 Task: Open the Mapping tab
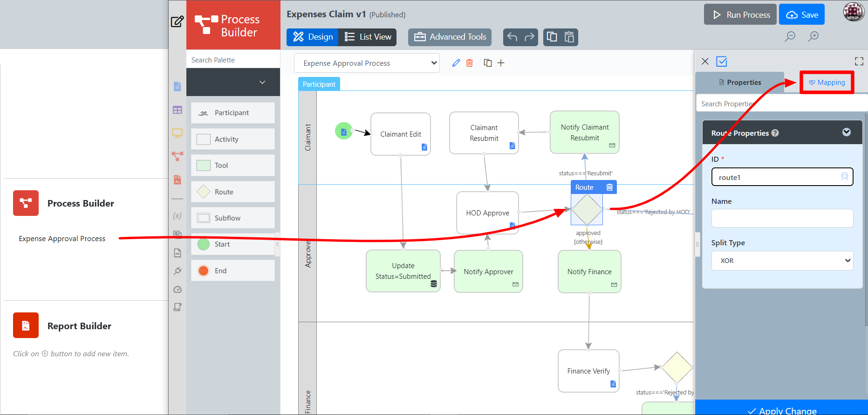pos(827,83)
